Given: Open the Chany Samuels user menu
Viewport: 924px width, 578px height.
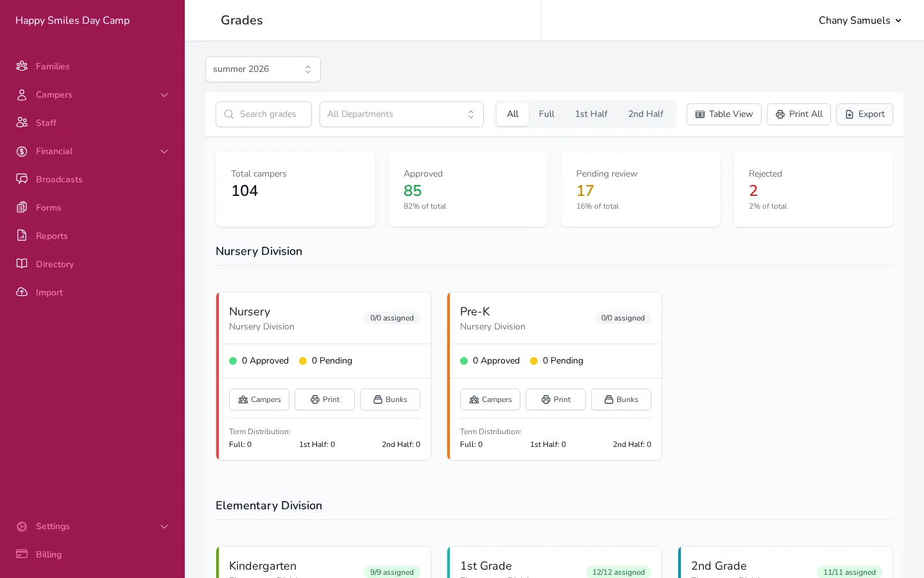Looking at the screenshot, I should 860,21.
